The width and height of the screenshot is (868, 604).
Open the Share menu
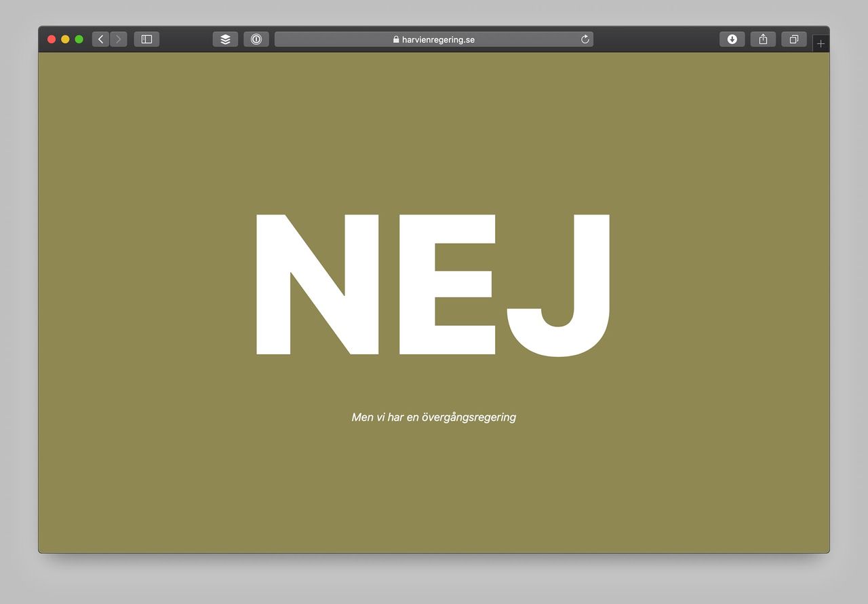click(x=763, y=39)
